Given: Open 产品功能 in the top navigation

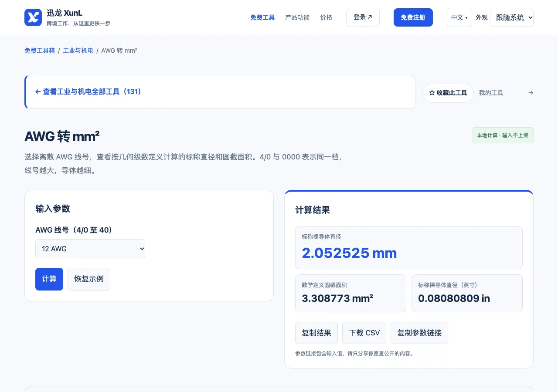Looking at the screenshot, I should point(297,17).
